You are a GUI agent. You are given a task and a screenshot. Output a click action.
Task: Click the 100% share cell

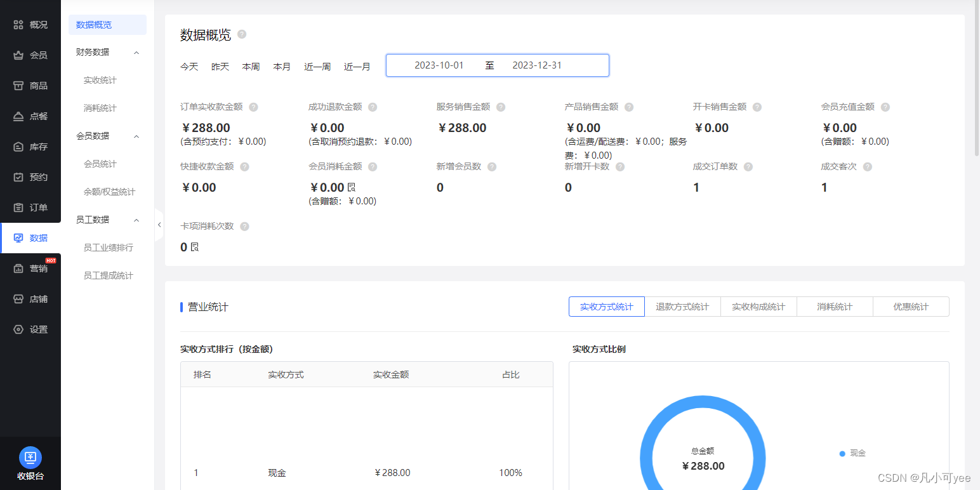[x=510, y=473]
